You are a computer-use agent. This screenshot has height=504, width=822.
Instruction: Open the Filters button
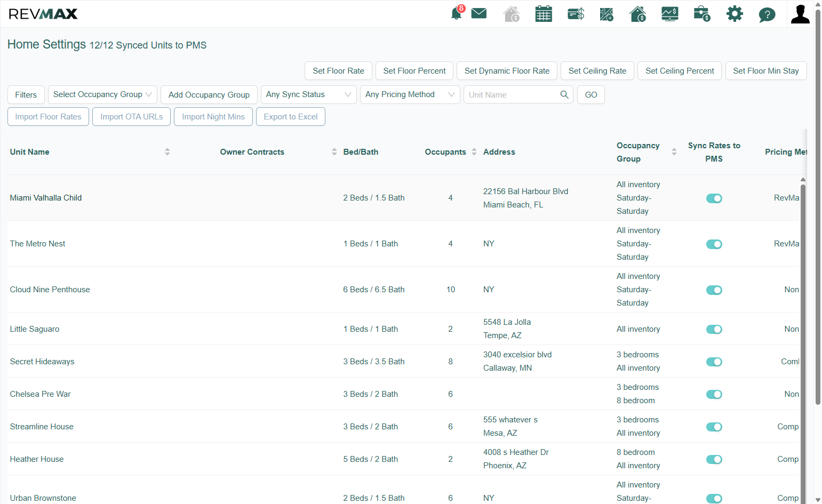click(x=26, y=95)
